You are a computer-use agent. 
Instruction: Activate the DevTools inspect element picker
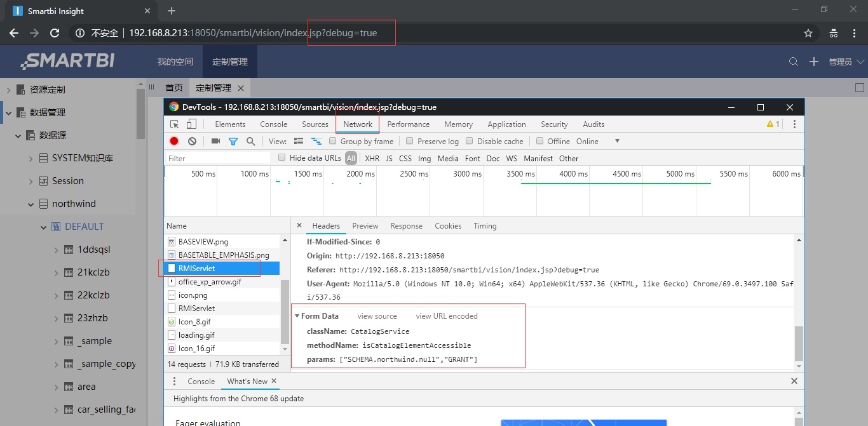pos(175,124)
